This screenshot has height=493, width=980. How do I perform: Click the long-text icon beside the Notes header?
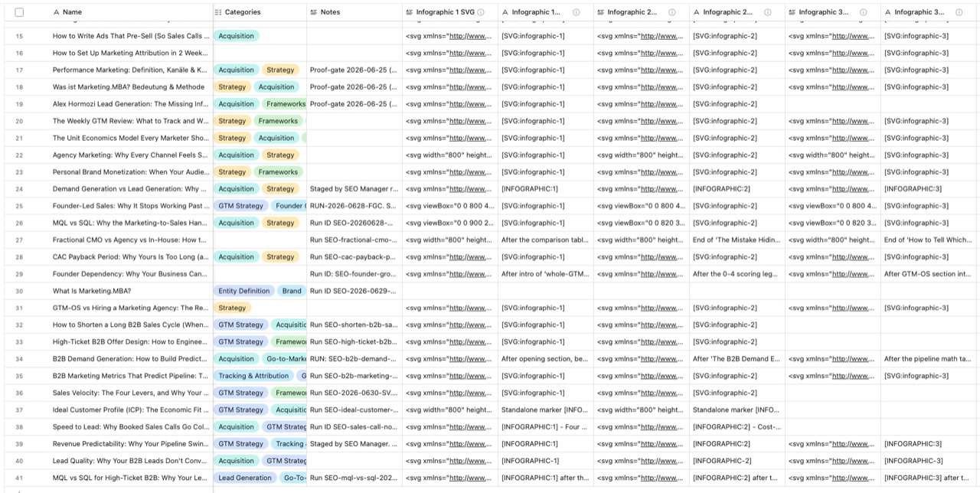click(x=314, y=12)
